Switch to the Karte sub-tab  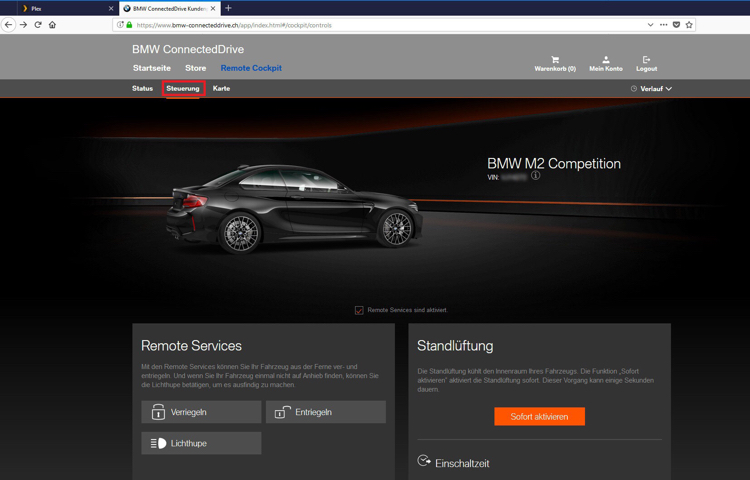click(221, 88)
